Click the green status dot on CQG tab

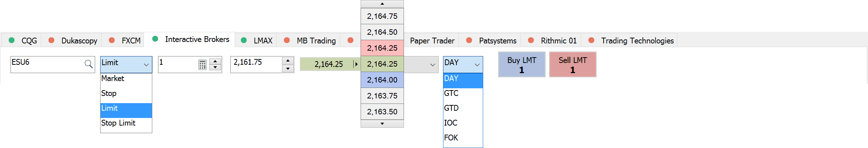pyautogui.click(x=12, y=40)
